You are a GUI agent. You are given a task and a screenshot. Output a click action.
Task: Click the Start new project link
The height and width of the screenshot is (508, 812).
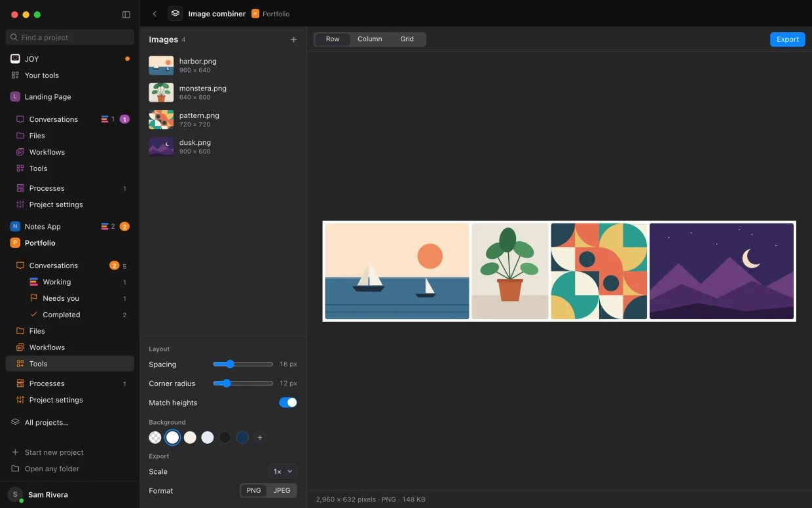(54, 452)
